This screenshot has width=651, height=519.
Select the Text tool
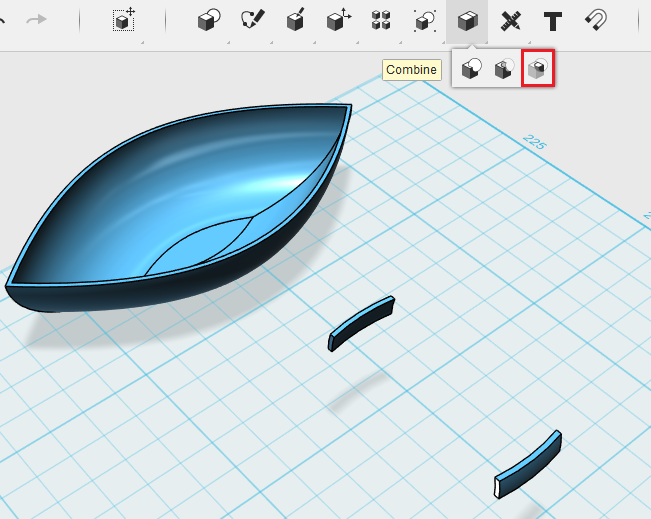[553, 21]
